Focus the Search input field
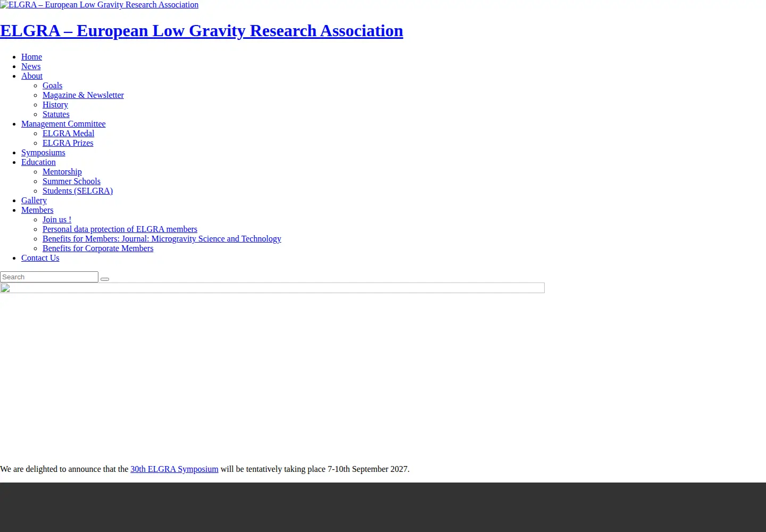 pos(49,277)
